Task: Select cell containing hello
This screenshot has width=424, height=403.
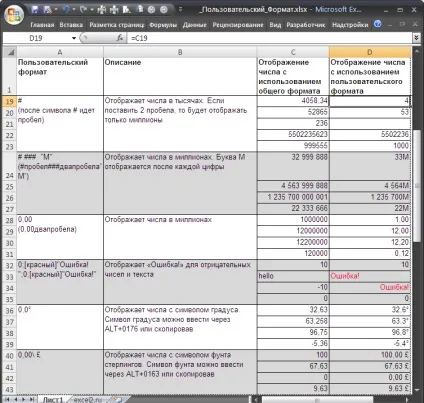Action: click(293, 276)
